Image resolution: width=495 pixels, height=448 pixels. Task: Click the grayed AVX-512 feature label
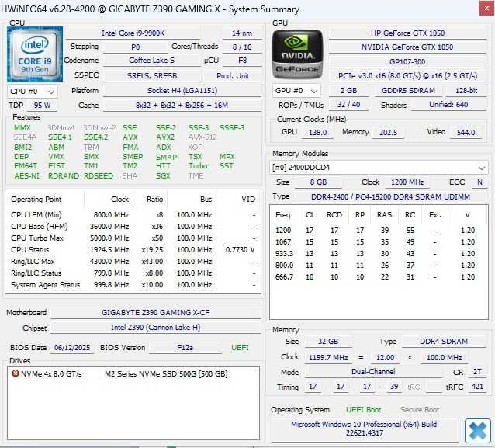202,137
